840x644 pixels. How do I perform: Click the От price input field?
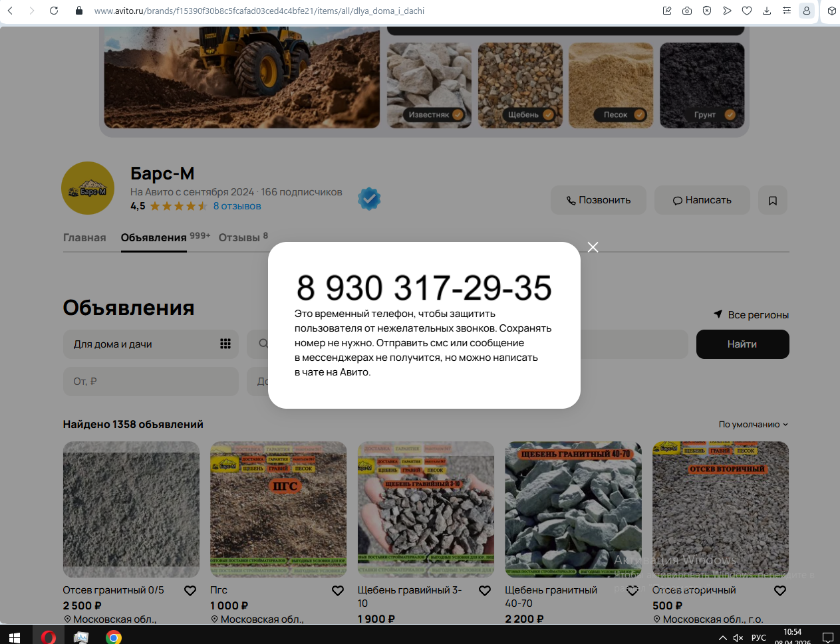[151, 381]
